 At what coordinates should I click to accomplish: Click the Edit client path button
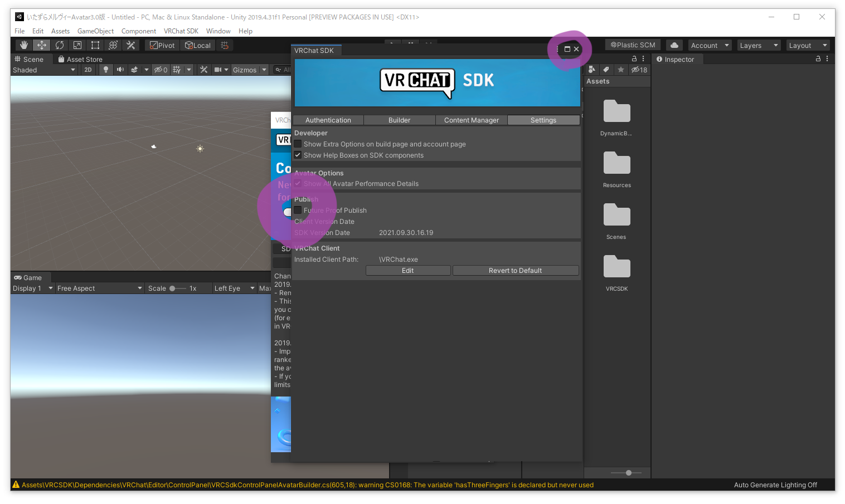[408, 270]
